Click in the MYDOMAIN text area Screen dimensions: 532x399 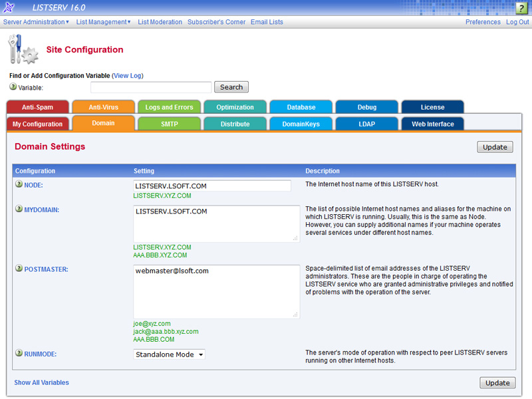217,223
